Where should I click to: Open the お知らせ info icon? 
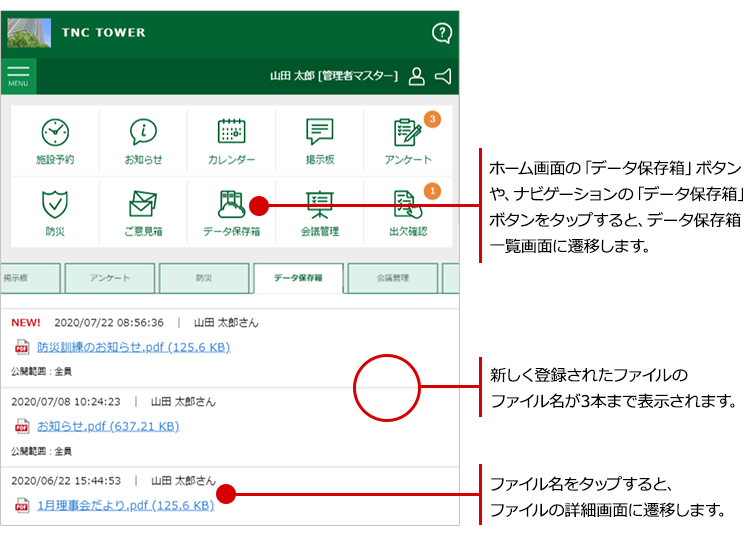point(143,140)
